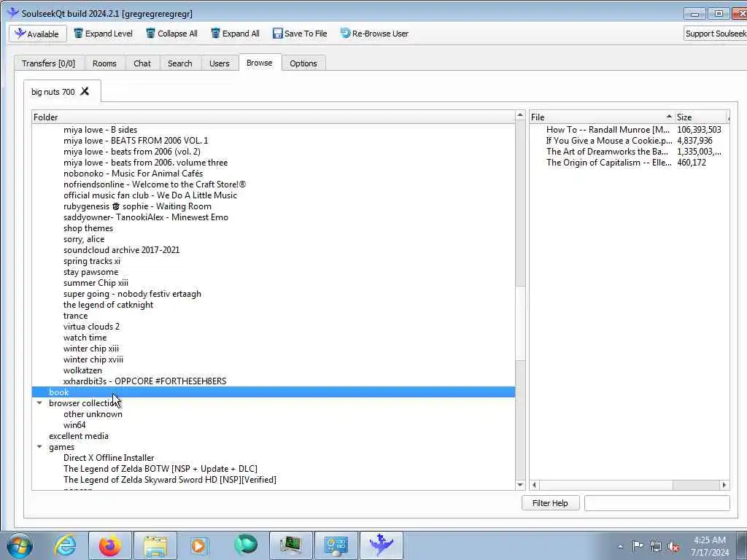Select the big nuts 700 user tab
This screenshot has width=747, height=560.
(x=53, y=91)
